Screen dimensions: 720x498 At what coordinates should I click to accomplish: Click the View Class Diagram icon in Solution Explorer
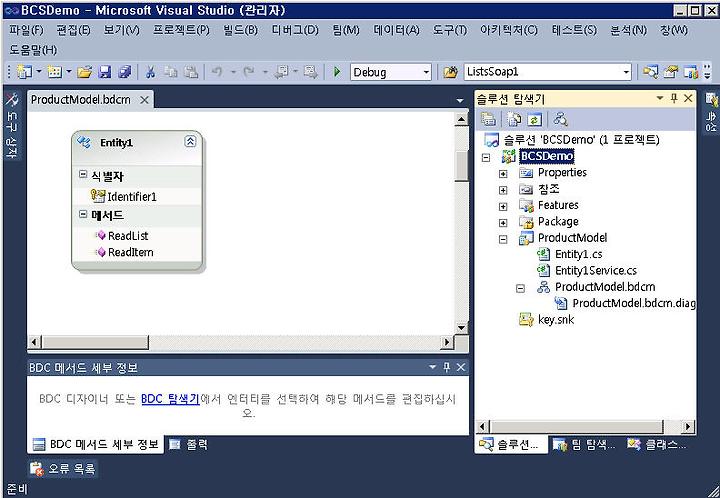coord(561,120)
